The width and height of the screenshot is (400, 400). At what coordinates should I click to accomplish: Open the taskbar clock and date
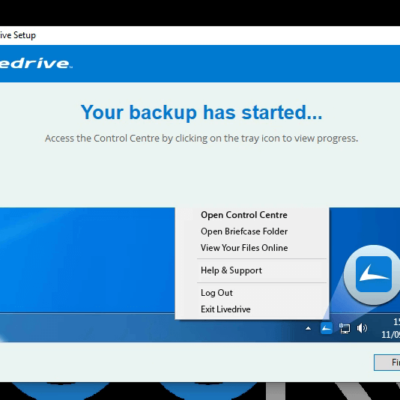point(391,328)
